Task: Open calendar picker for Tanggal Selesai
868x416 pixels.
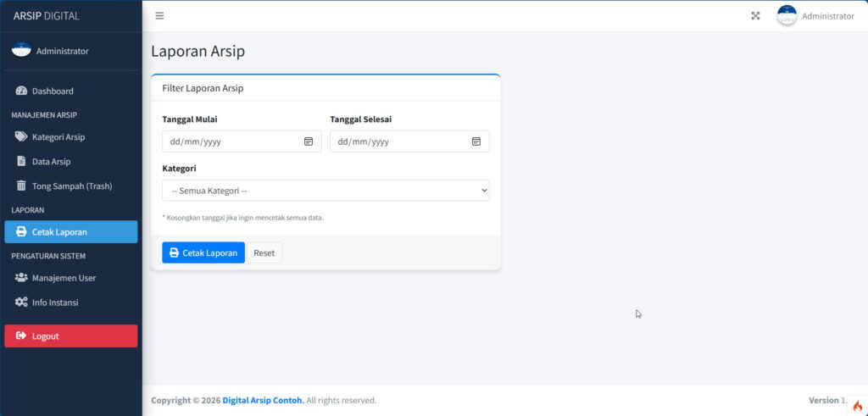Action: (x=476, y=141)
